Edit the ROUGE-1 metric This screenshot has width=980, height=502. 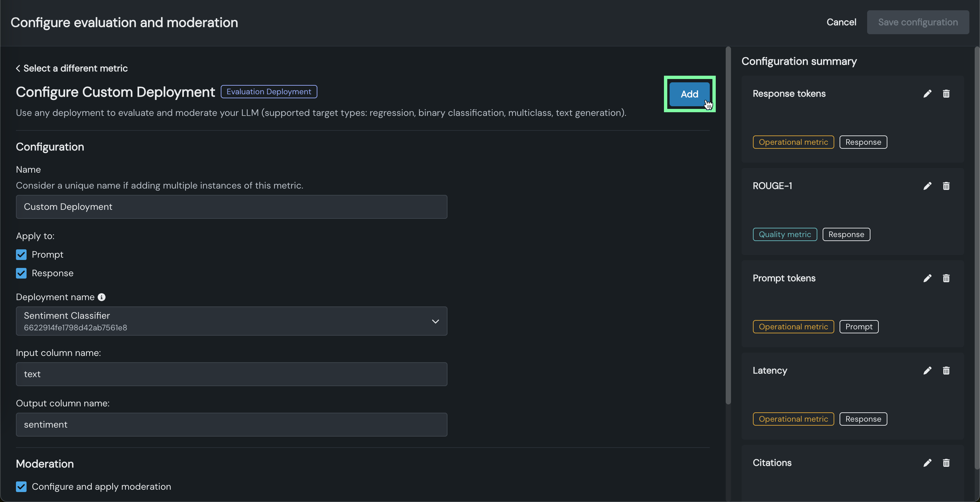tap(927, 186)
